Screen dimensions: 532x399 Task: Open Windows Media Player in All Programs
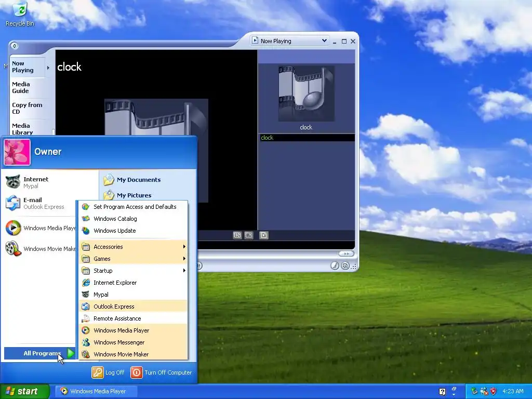tap(133, 330)
